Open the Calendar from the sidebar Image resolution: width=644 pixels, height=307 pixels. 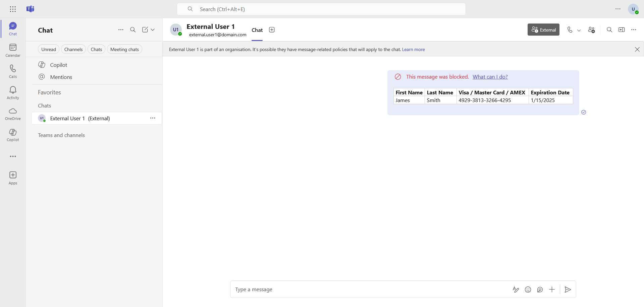[13, 50]
